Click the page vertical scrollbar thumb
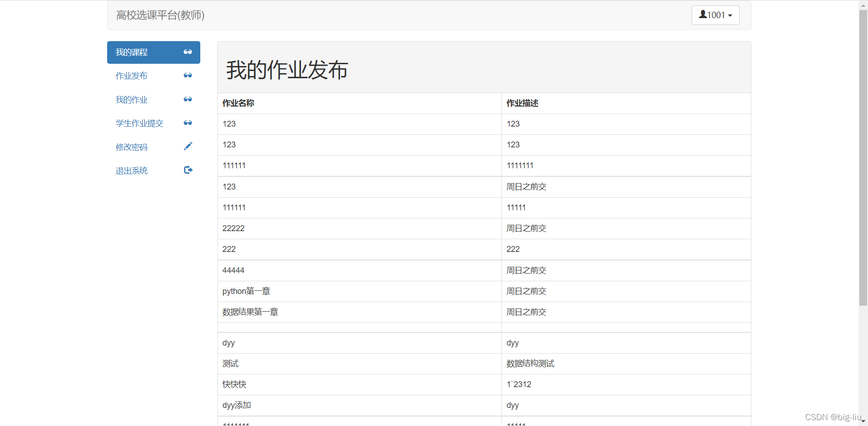 [863, 157]
